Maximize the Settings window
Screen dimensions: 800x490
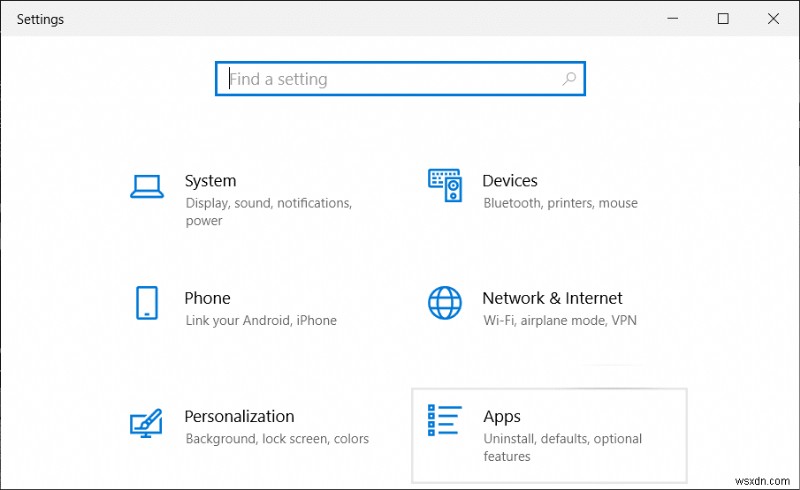723,18
